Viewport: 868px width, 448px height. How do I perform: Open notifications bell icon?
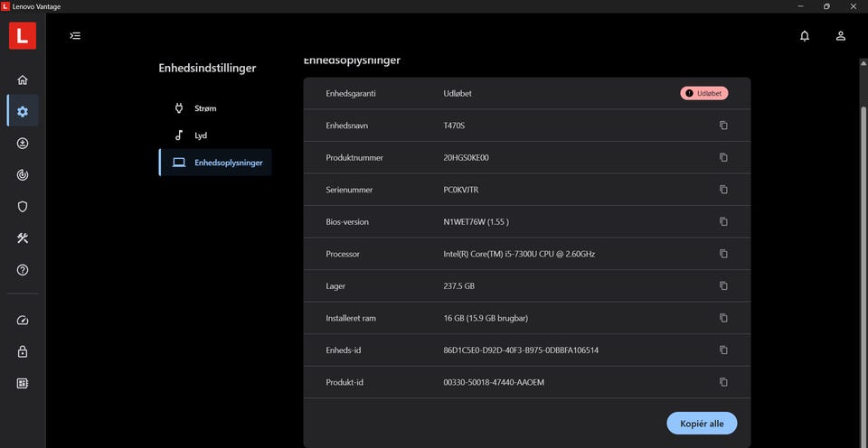click(805, 36)
